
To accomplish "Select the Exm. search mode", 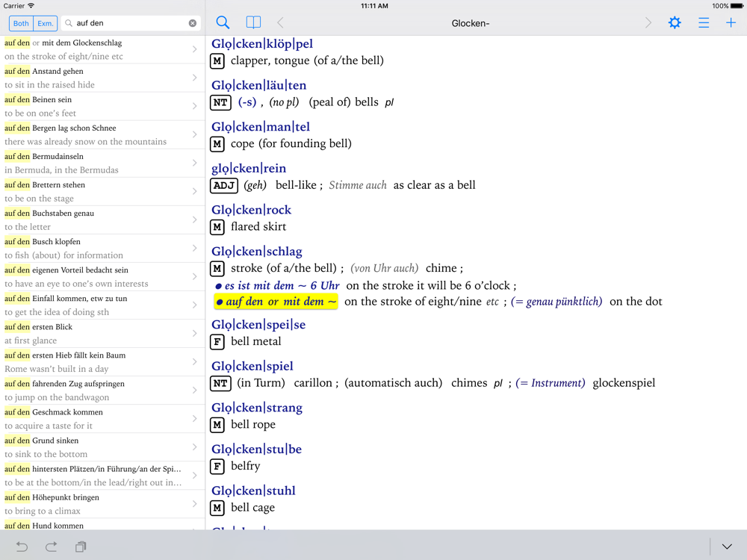I will pyautogui.click(x=46, y=23).
